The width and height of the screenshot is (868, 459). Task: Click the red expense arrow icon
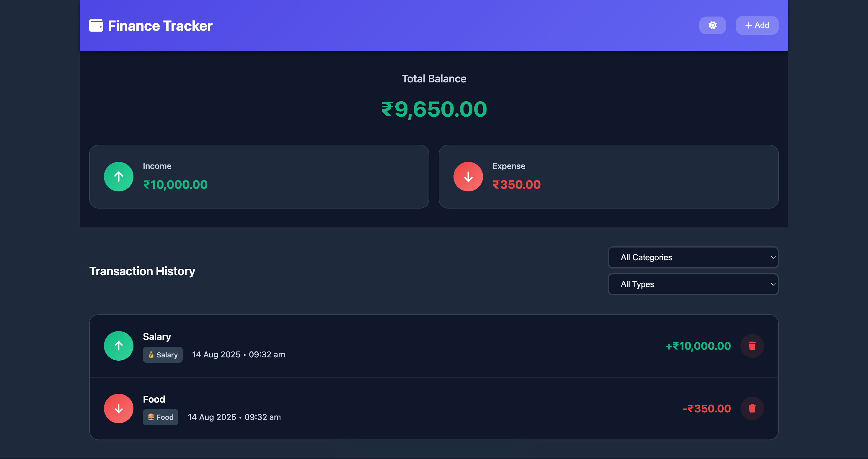point(468,176)
